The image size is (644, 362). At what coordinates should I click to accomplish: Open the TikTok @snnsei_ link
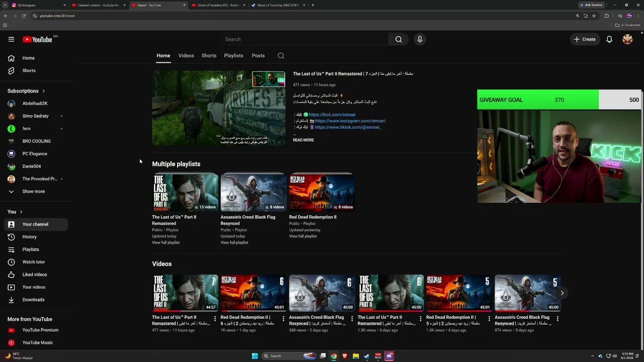[x=348, y=128]
